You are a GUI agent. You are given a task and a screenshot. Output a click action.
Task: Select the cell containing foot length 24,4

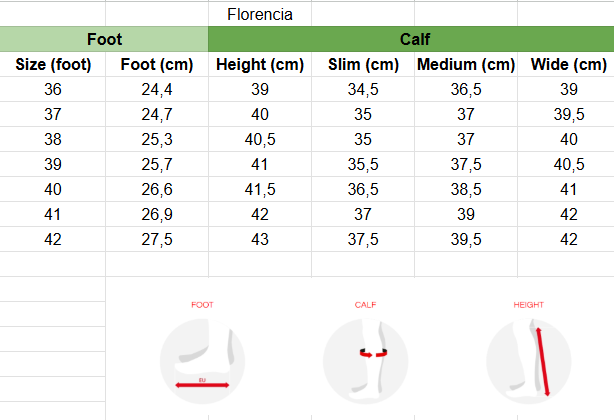coord(156,90)
